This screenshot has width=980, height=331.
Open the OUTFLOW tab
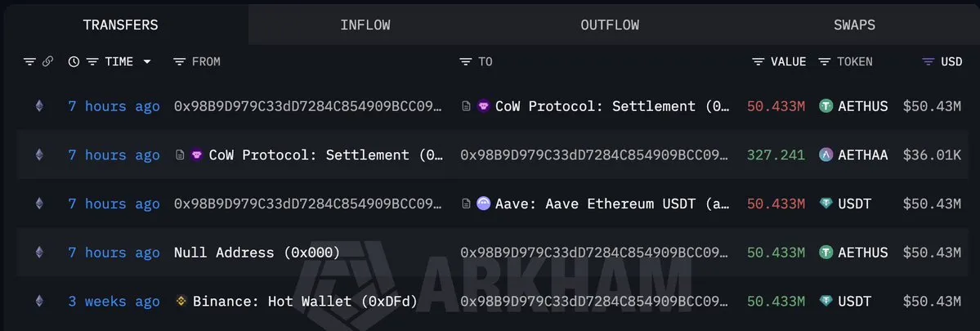tap(609, 25)
